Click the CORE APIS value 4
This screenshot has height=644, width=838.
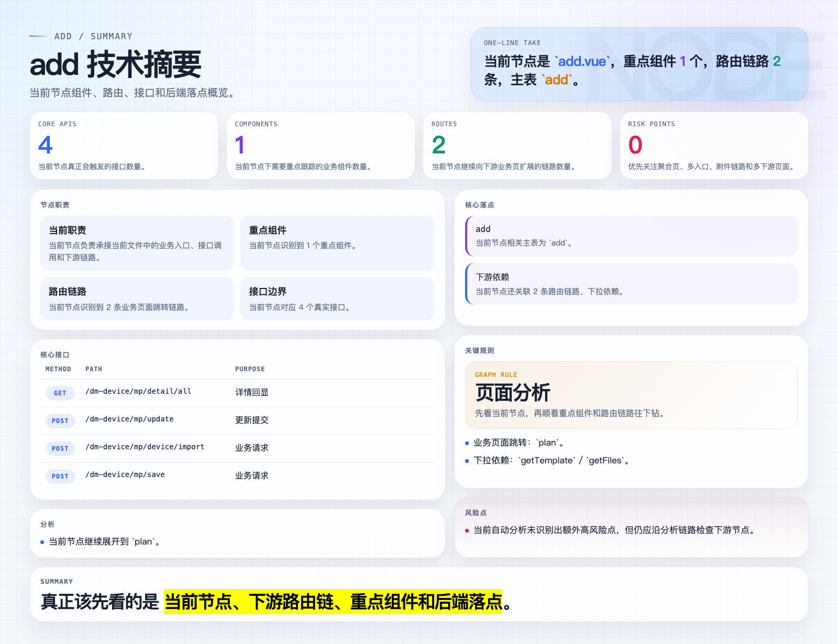click(46, 145)
